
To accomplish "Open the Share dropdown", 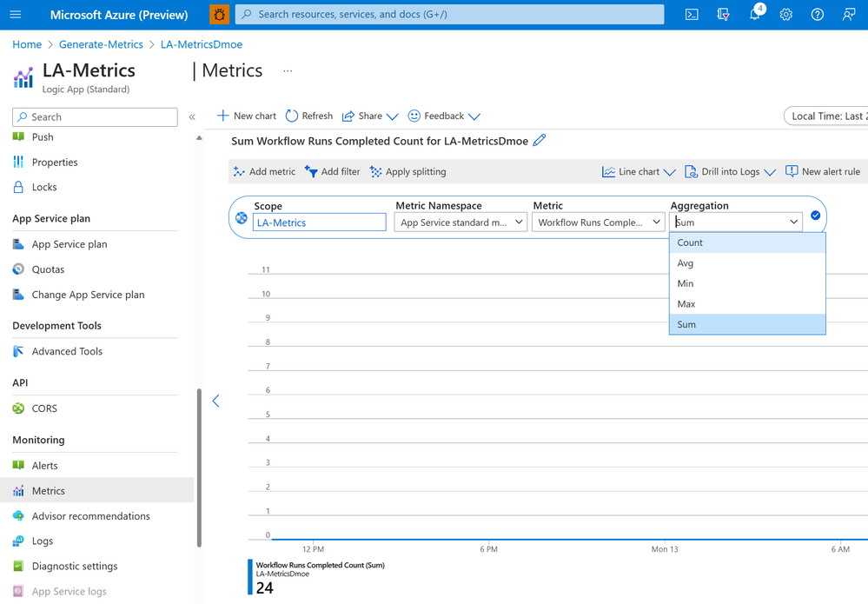I will tap(370, 116).
